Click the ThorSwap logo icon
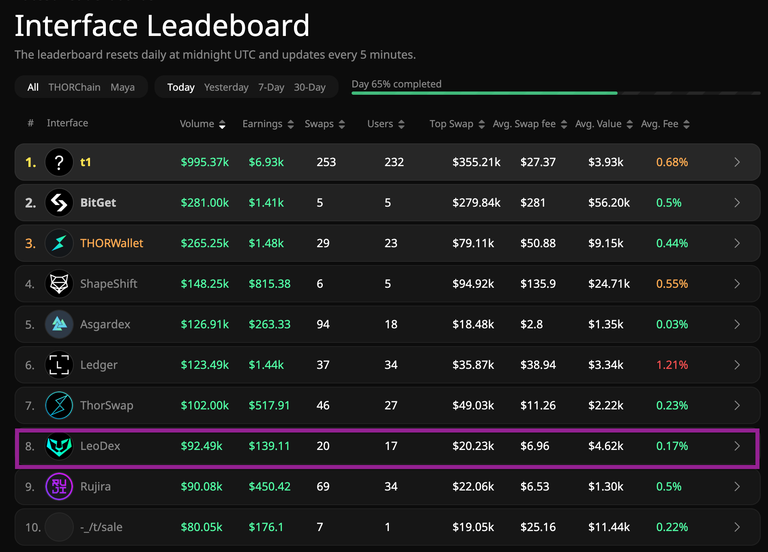 click(59, 406)
